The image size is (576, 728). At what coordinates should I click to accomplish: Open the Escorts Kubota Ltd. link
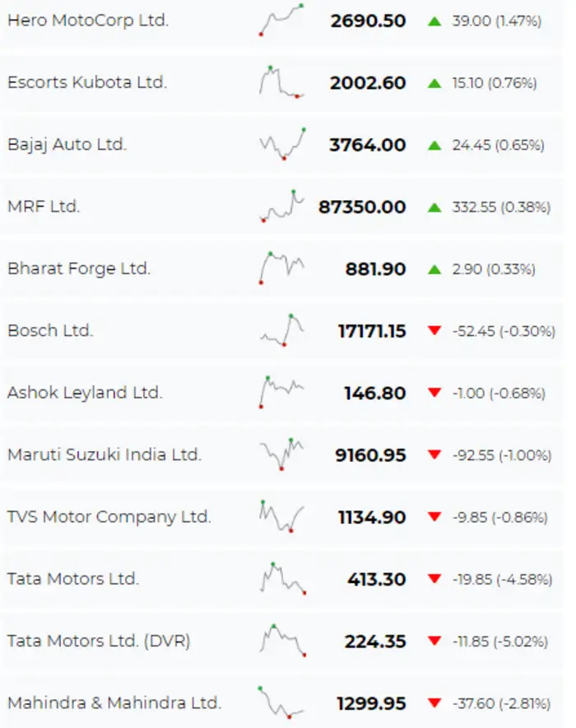click(87, 82)
